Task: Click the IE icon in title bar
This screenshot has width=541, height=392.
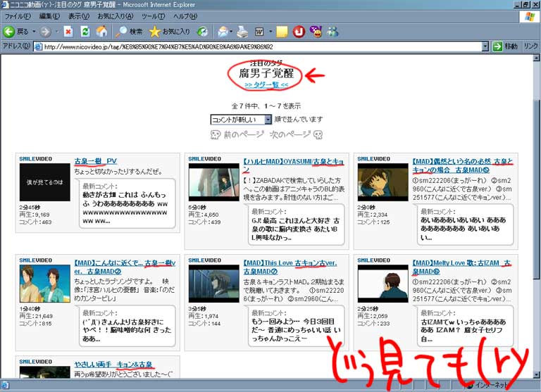Action: pos(5,4)
